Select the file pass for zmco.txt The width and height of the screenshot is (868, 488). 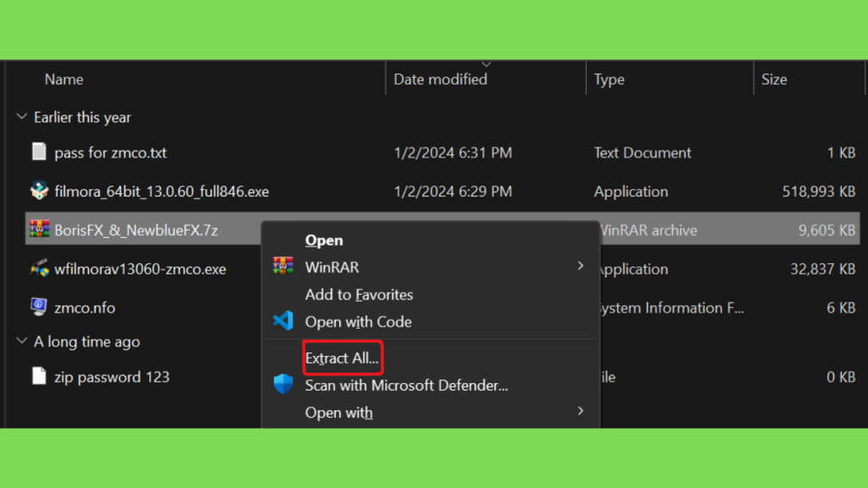[x=110, y=152]
